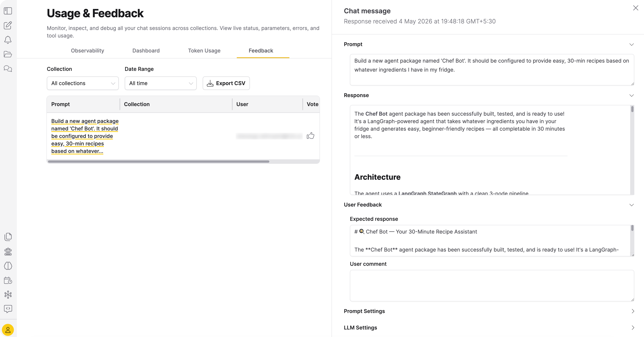This screenshot has width=644, height=337.
Task: Focus the User comment text area
Action: point(492,286)
